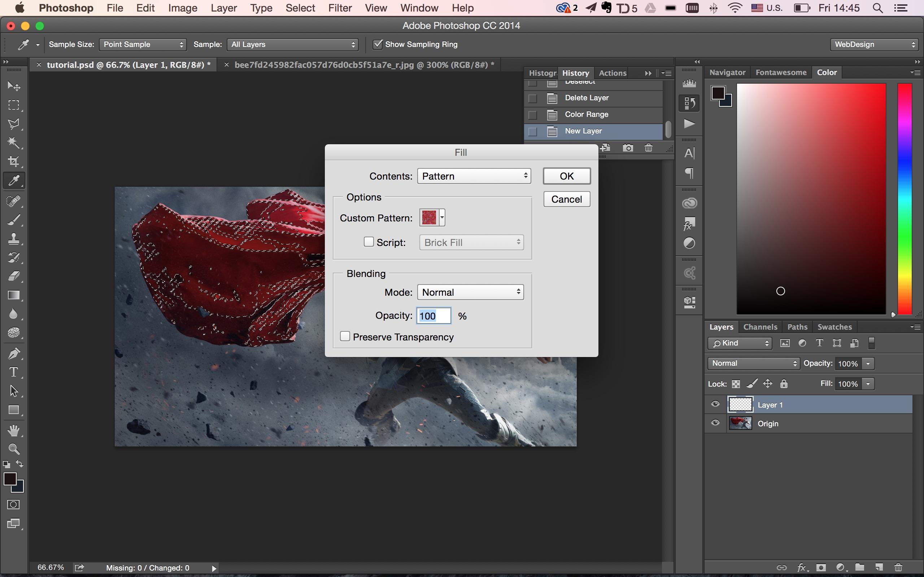Image resolution: width=924 pixels, height=577 pixels.
Task: Expand the Mode blending dropdown
Action: pyautogui.click(x=470, y=292)
